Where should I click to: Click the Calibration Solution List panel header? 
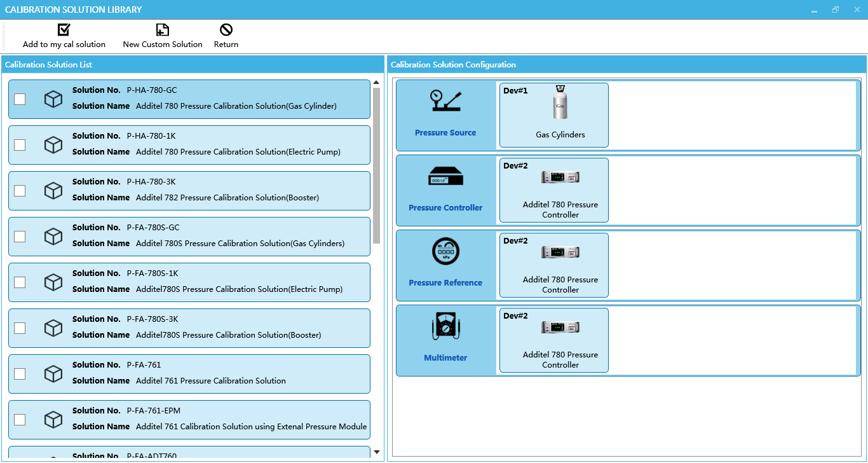(x=193, y=65)
